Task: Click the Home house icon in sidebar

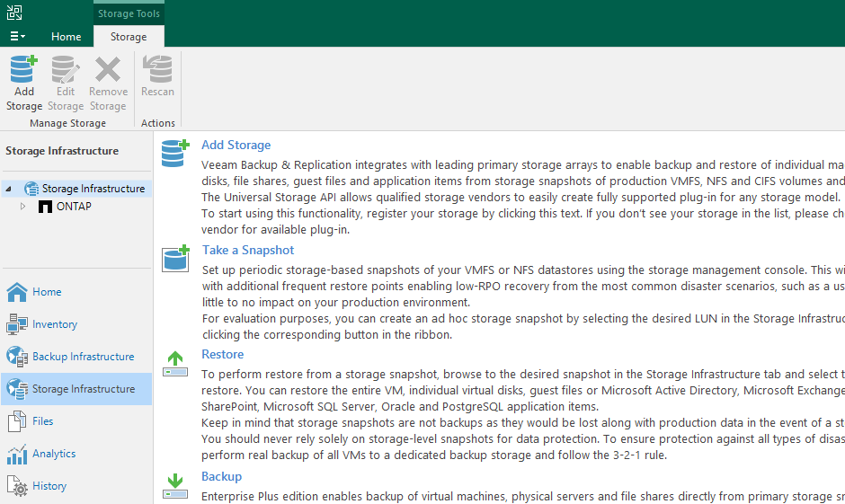Action: 17,292
